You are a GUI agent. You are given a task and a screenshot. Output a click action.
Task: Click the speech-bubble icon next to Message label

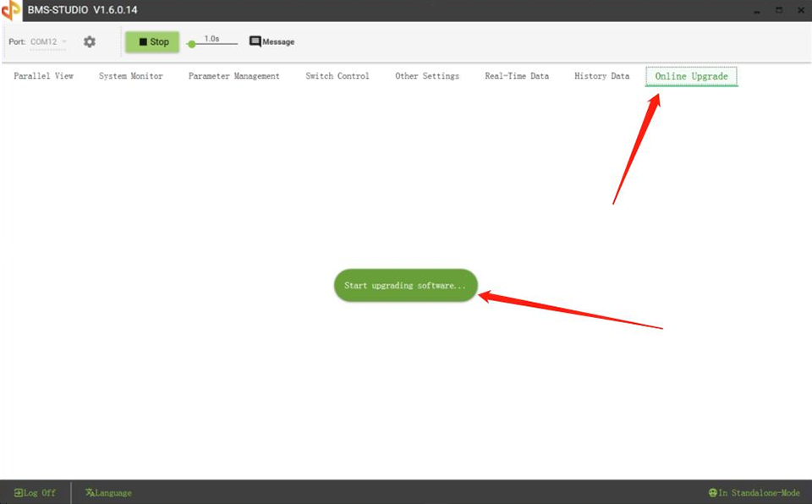click(254, 41)
